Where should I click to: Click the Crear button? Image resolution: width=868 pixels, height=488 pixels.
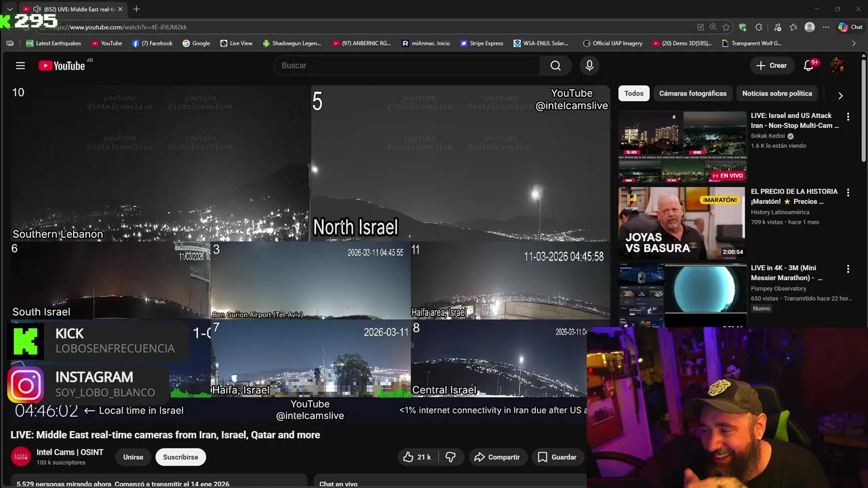click(x=772, y=66)
